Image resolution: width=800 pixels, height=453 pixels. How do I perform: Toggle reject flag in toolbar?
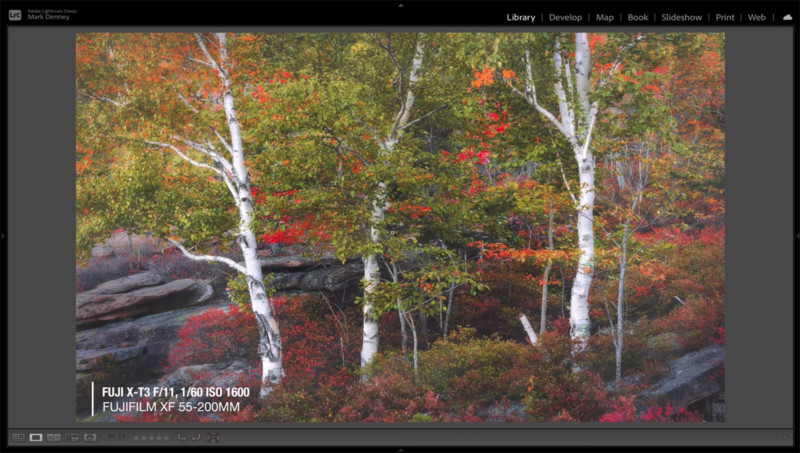coord(122,437)
